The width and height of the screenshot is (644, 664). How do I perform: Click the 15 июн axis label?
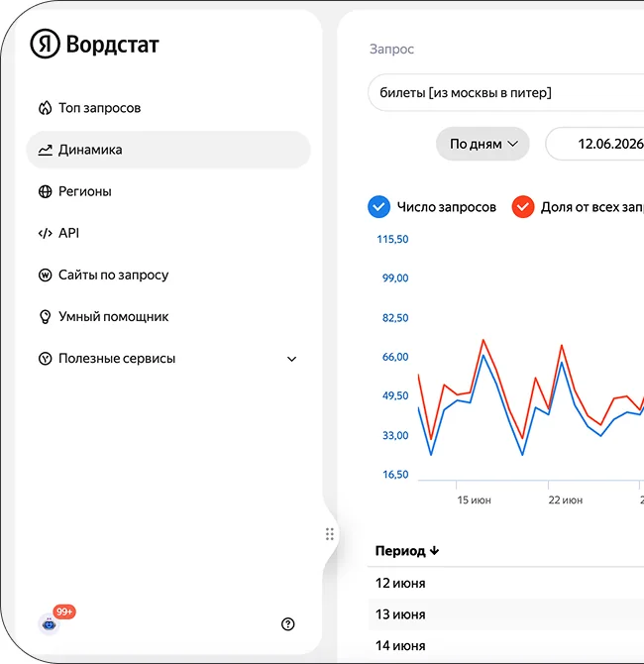coord(474,500)
